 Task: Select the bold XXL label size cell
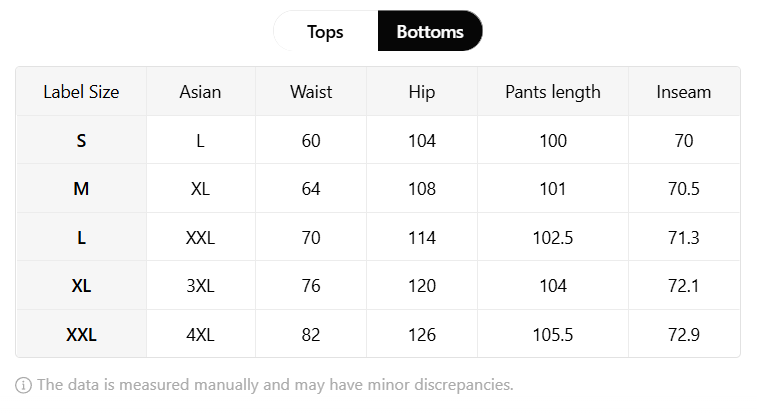click(x=81, y=334)
